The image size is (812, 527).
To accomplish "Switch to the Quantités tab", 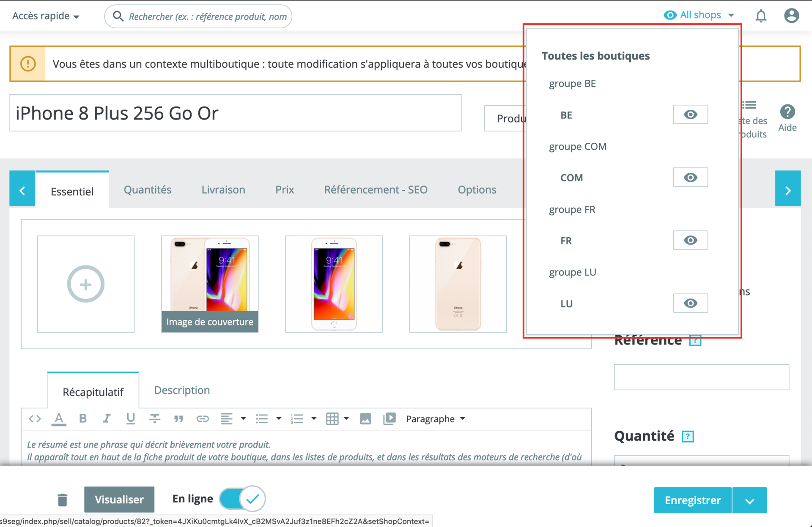I will (147, 190).
